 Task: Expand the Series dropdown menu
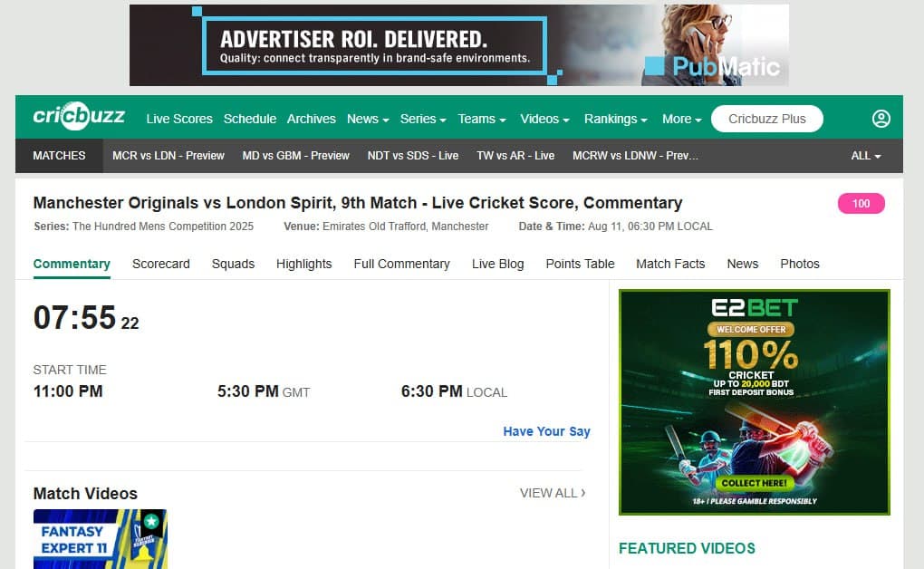pos(422,119)
